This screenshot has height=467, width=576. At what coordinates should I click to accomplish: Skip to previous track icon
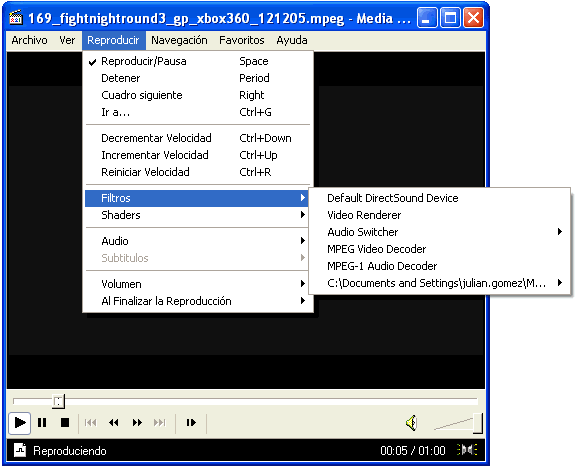[90, 423]
